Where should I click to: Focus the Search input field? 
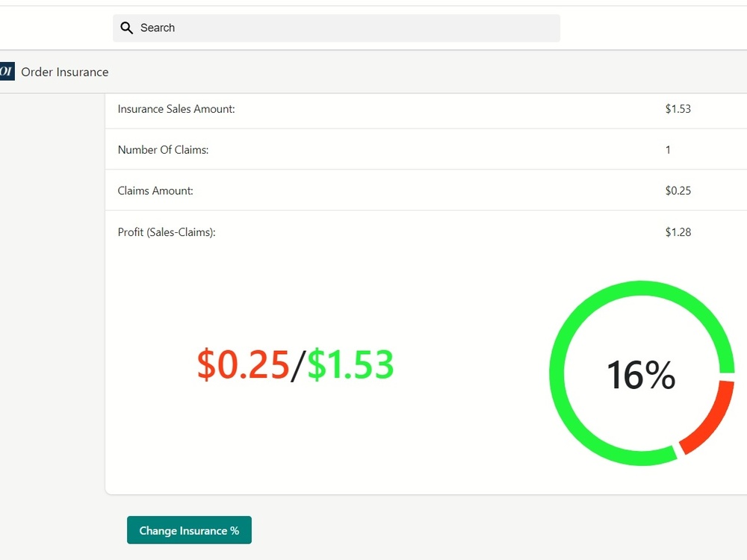[x=336, y=28]
